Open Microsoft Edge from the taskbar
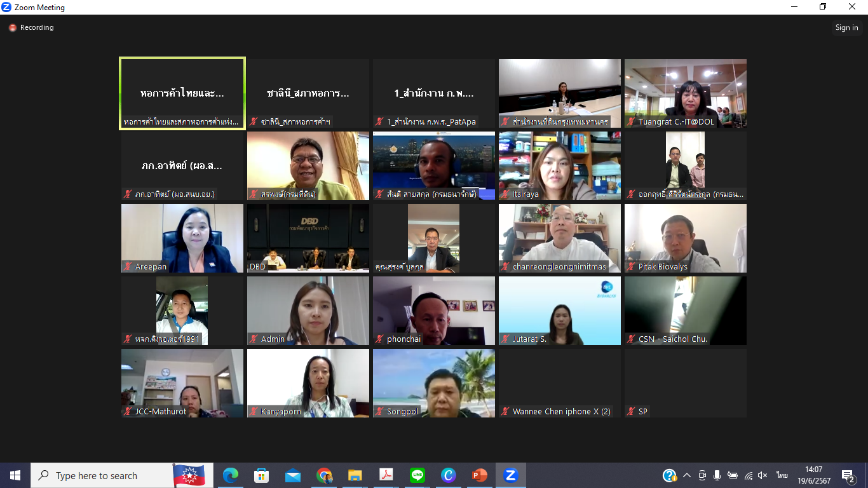 coord(231,475)
